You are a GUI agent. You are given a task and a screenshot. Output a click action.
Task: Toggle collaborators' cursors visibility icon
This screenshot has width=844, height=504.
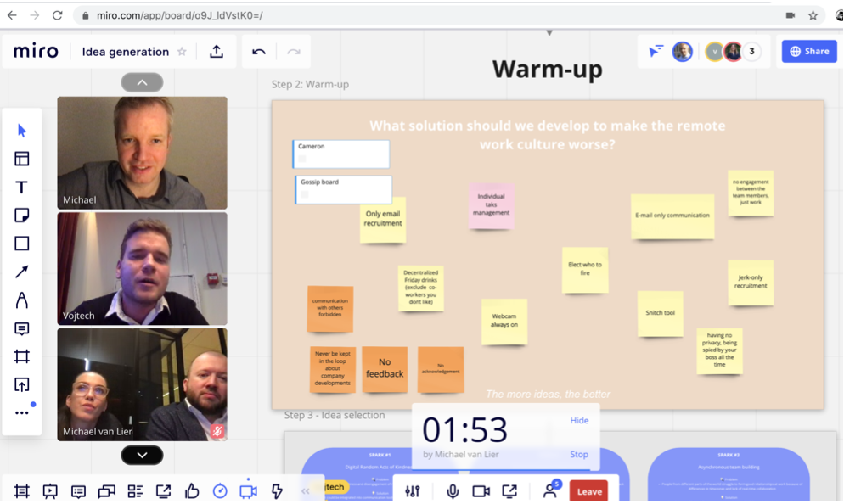pyautogui.click(x=656, y=52)
